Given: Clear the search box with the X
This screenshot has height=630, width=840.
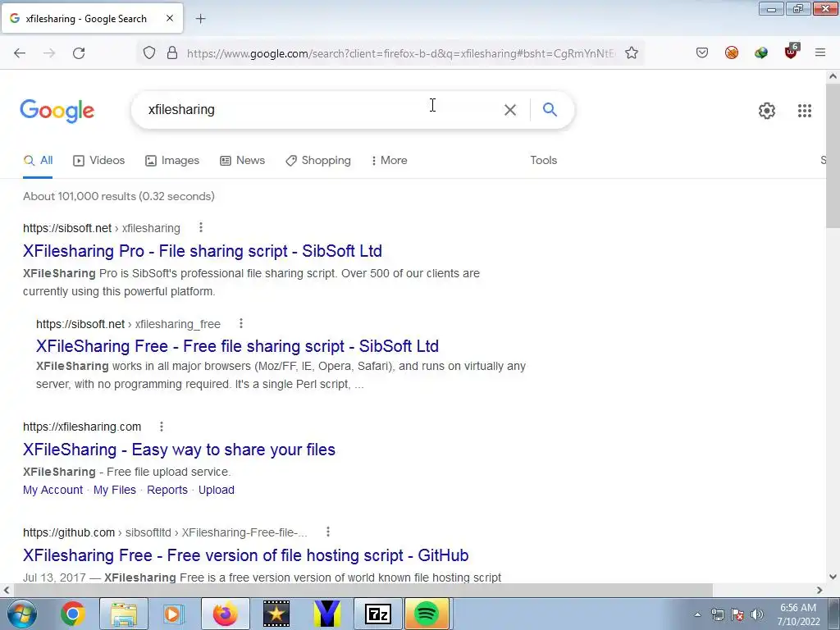Looking at the screenshot, I should pyautogui.click(x=510, y=110).
